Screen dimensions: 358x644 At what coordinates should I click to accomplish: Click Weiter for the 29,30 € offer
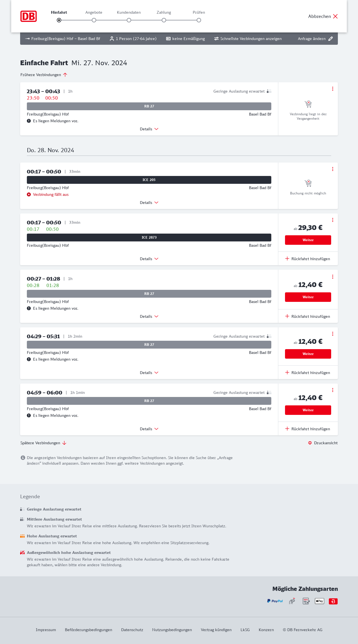pos(308,240)
